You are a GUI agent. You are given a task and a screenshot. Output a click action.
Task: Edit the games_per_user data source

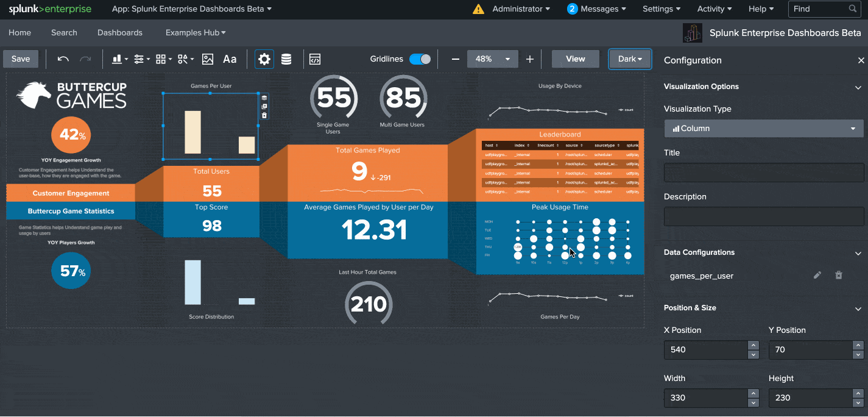pos(817,276)
